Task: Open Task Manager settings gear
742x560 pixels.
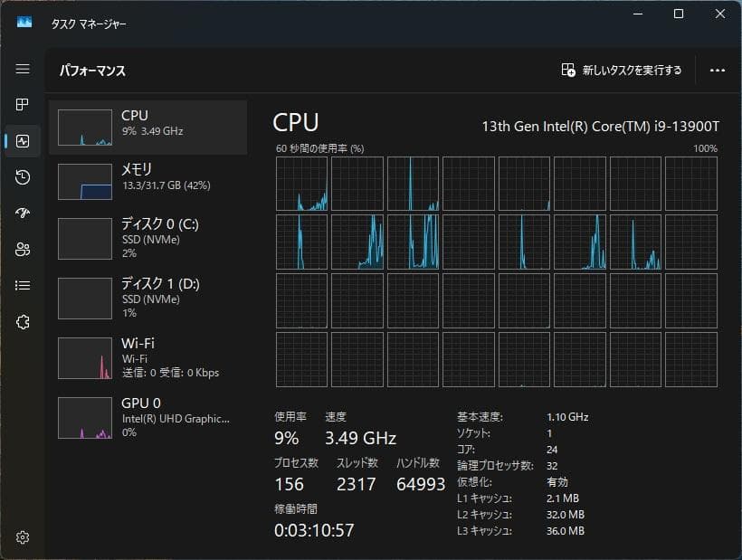Action: click(23, 536)
